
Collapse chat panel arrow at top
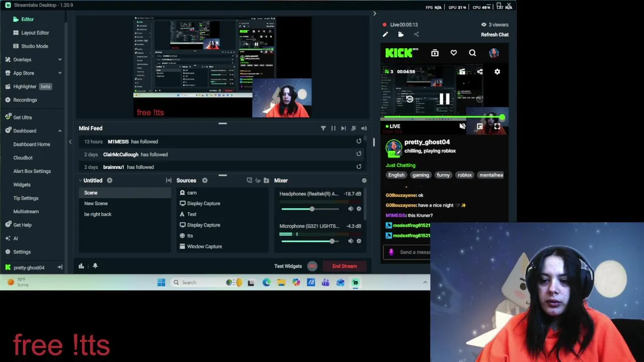pyautogui.click(x=374, y=14)
